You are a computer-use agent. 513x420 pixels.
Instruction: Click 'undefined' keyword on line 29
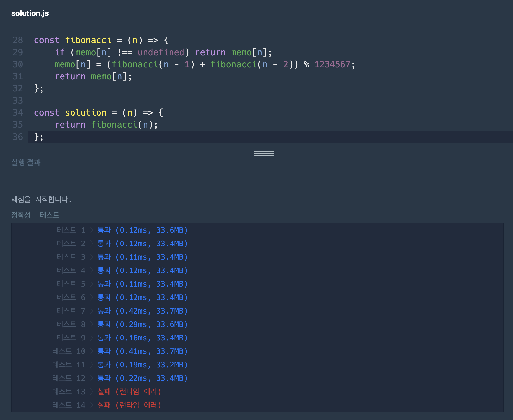pos(161,52)
